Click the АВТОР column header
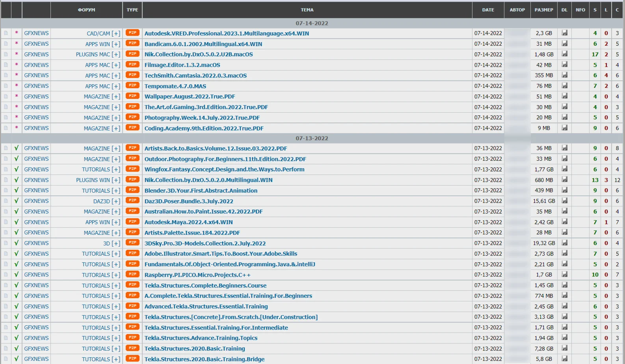The width and height of the screenshot is (625, 364). pos(517,10)
